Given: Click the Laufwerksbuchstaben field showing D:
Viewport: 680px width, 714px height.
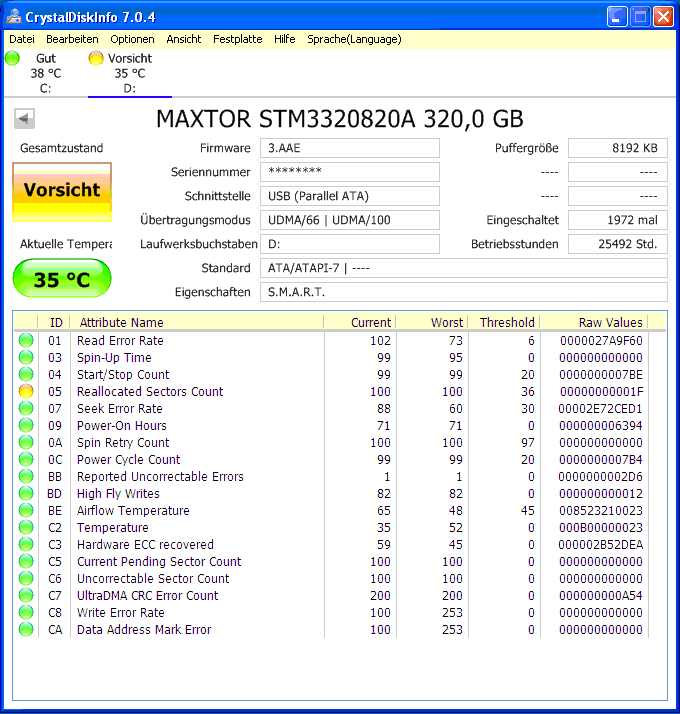Looking at the screenshot, I should (350, 244).
